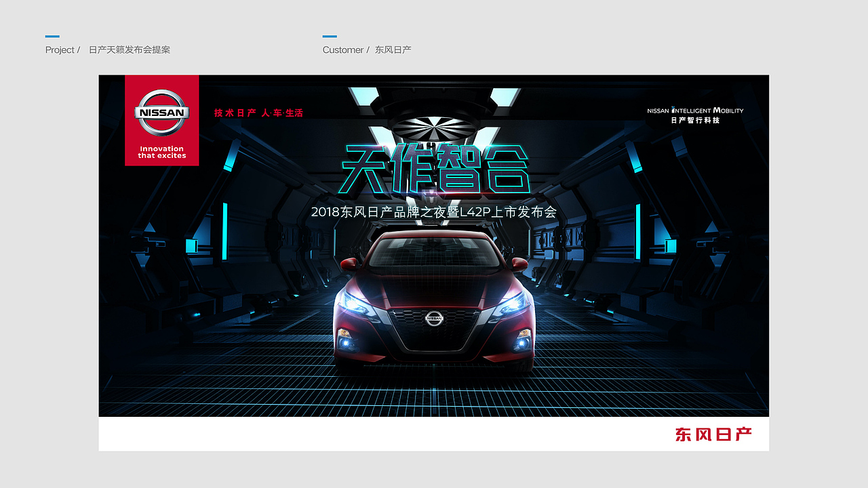Screen dimensions: 868x488
Task: Click the '日产智行科技' caption
Action: 695,120
